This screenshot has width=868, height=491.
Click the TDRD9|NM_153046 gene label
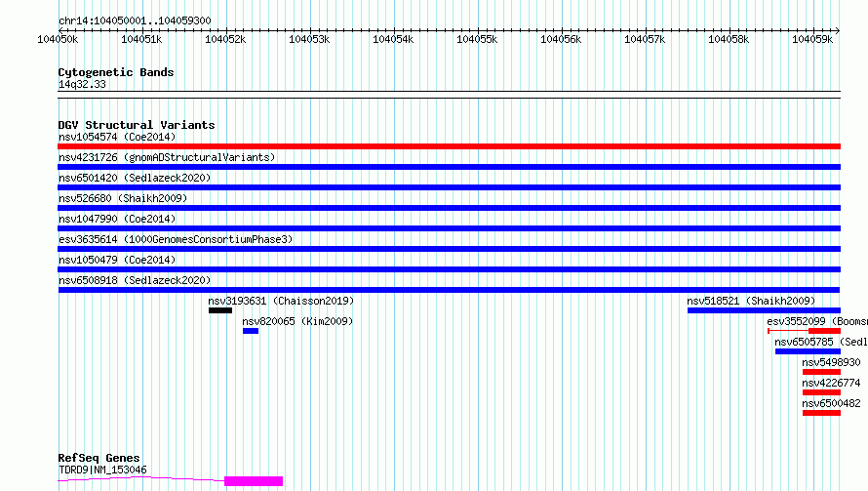point(103,470)
